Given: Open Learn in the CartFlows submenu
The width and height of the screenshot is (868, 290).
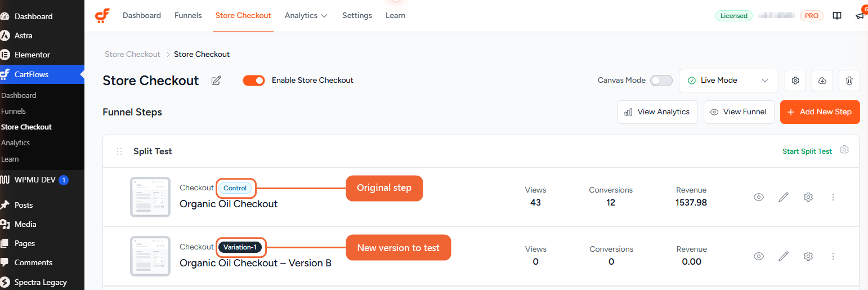Looking at the screenshot, I should click(10, 159).
